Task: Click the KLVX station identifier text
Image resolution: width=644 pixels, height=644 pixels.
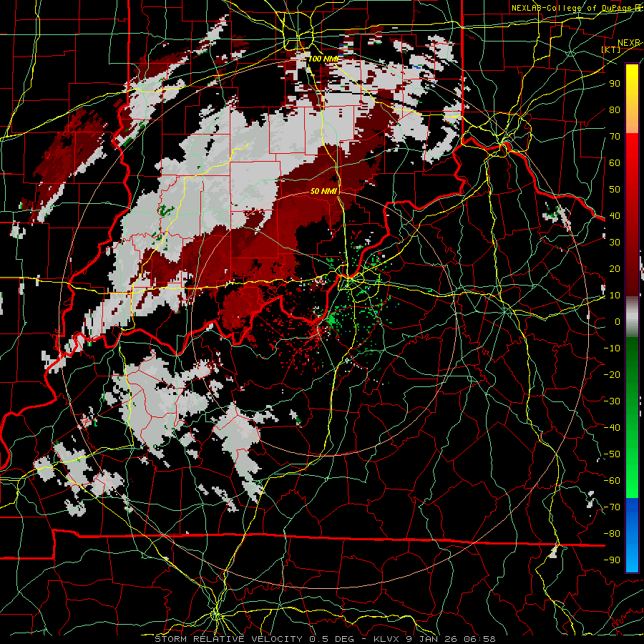Action: click(388, 639)
